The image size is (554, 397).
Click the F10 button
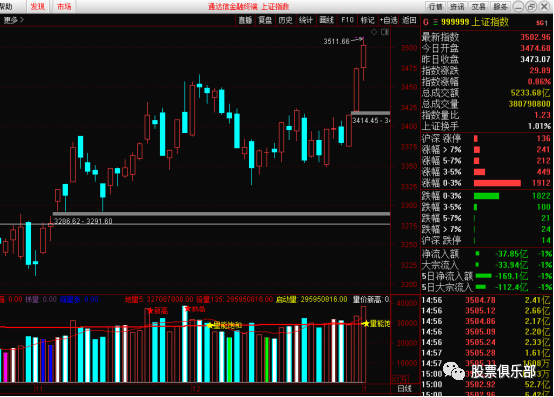coord(347,20)
